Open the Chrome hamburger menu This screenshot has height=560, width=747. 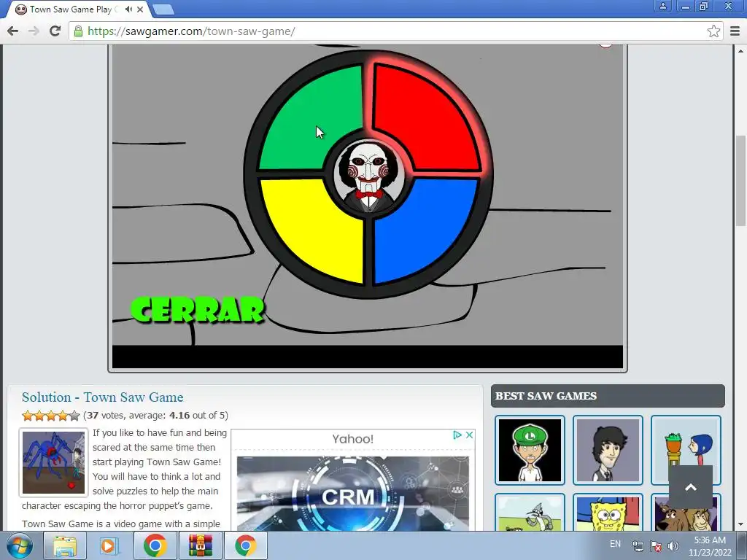click(x=735, y=31)
